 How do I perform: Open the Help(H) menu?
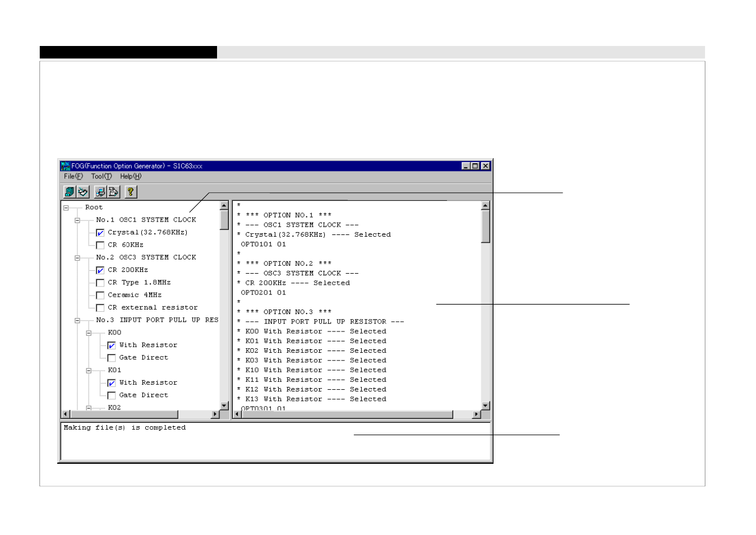(131, 176)
